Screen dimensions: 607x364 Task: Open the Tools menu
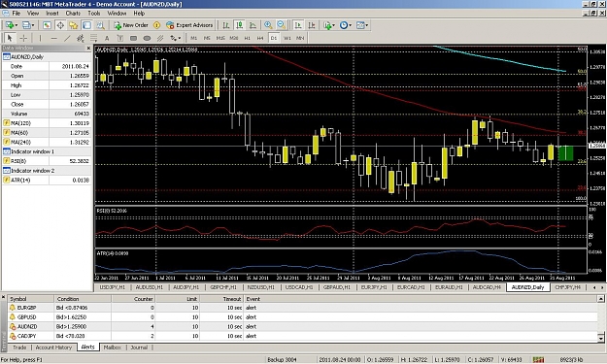pos(93,14)
